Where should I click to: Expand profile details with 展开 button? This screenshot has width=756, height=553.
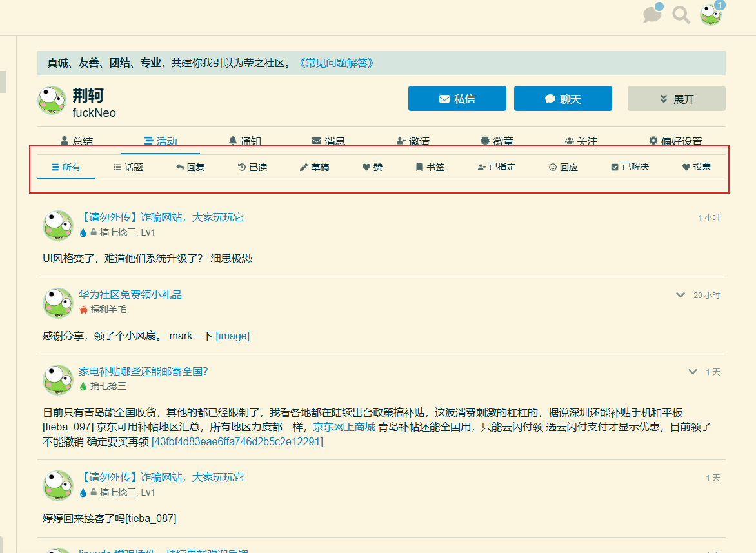[x=677, y=99]
